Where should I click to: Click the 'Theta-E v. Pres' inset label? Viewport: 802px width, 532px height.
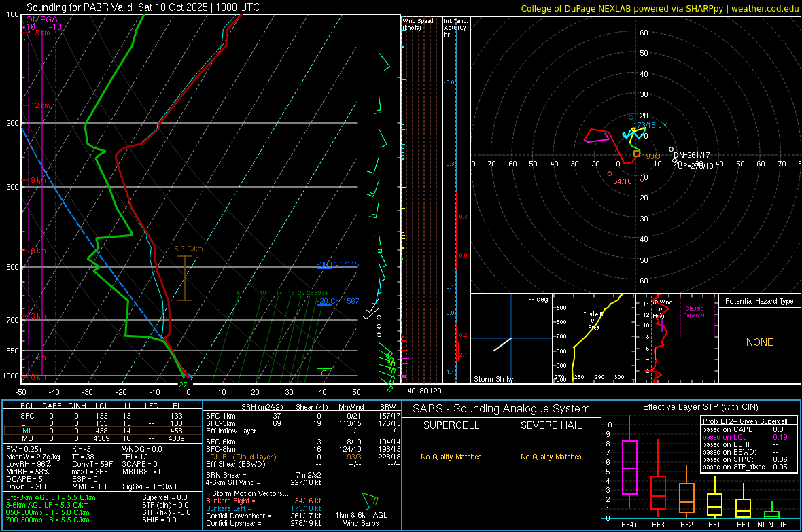(x=593, y=320)
